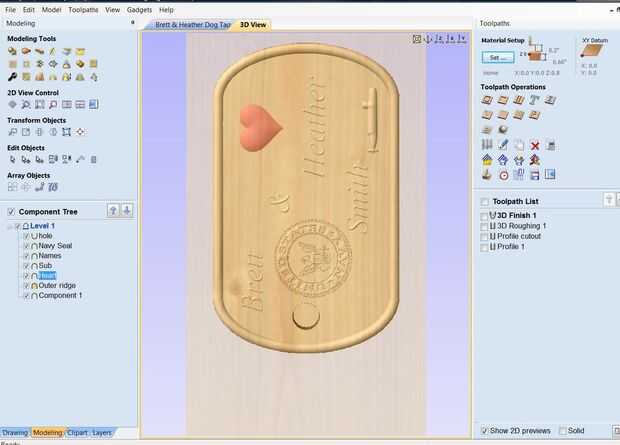Click the move component down arrow icon
The height and width of the screenshot is (445, 620).
point(127,210)
